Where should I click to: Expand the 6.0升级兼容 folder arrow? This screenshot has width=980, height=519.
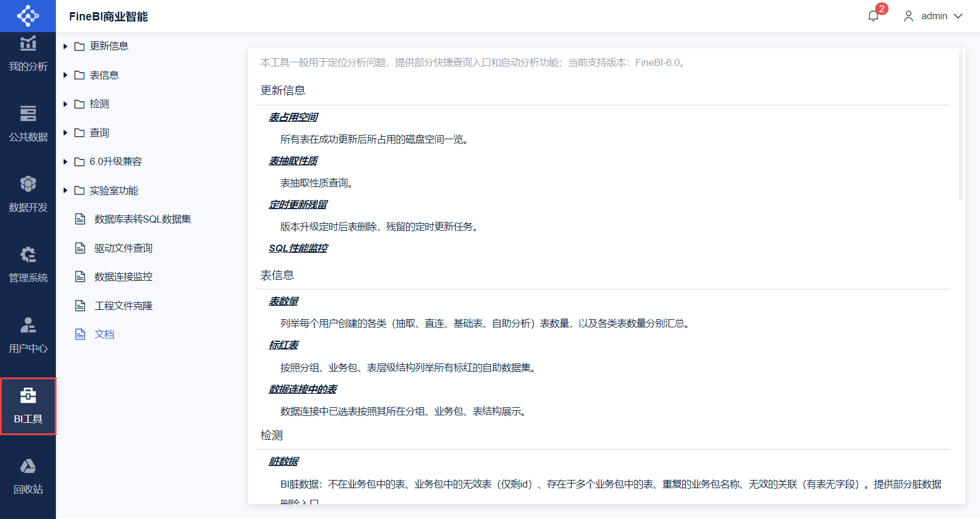(65, 161)
